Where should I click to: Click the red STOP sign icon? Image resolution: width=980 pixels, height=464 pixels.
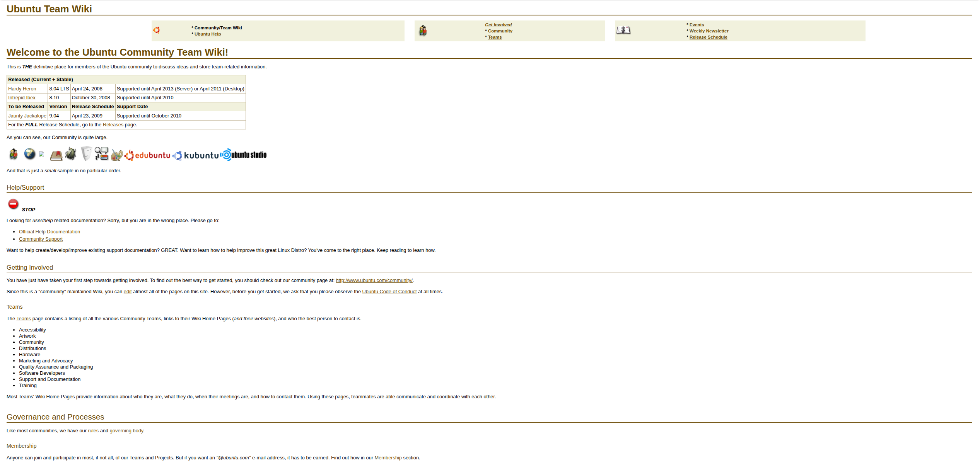pos(13,204)
